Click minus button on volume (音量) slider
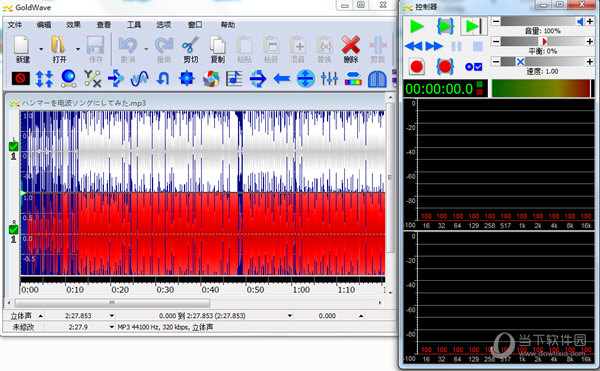The height and width of the screenshot is (371, 600). [x=496, y=21]
